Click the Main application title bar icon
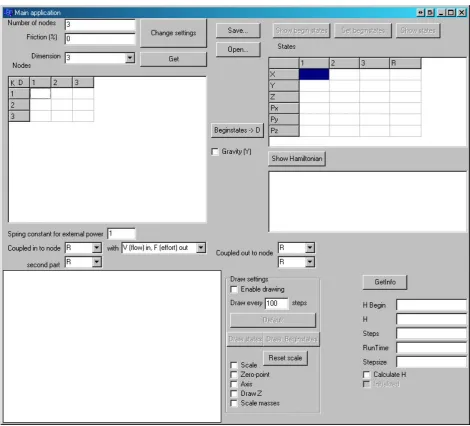The image size is (470, 426). point(8,13)
